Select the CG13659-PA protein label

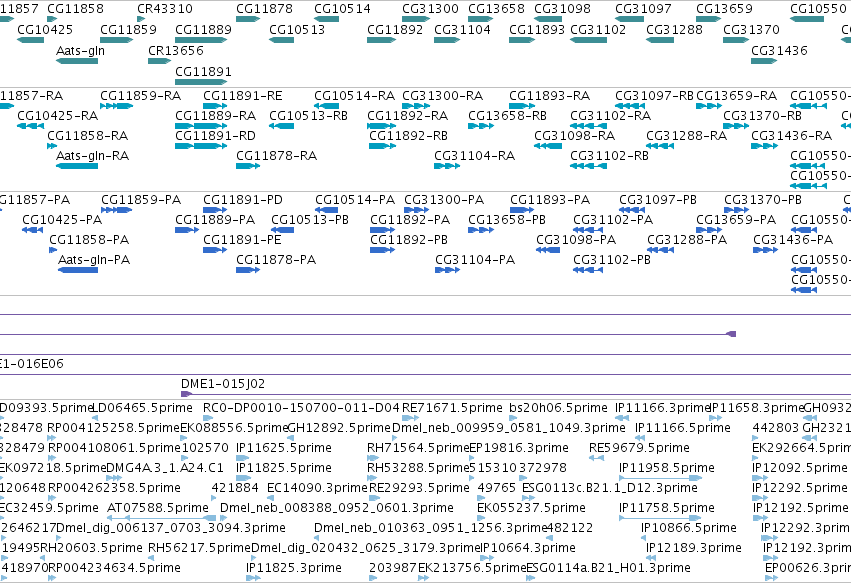coord(736,220)
